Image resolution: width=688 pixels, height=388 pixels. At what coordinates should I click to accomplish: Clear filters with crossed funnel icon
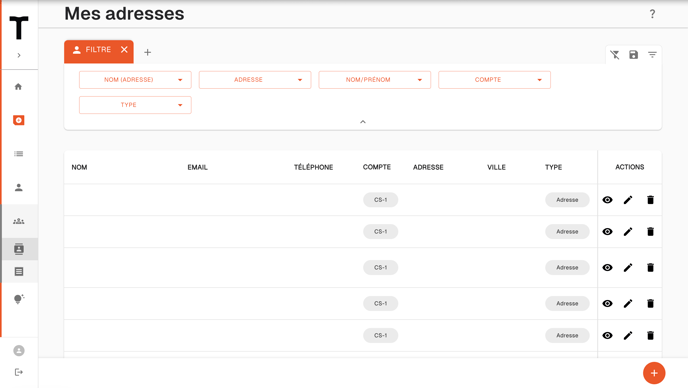click(x=615, y=55)
